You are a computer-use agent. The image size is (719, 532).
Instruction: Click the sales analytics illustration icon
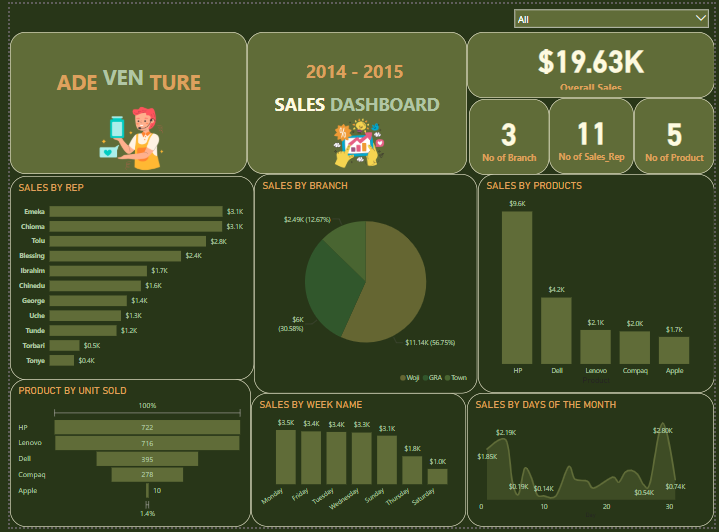click(x=356, y=143)
